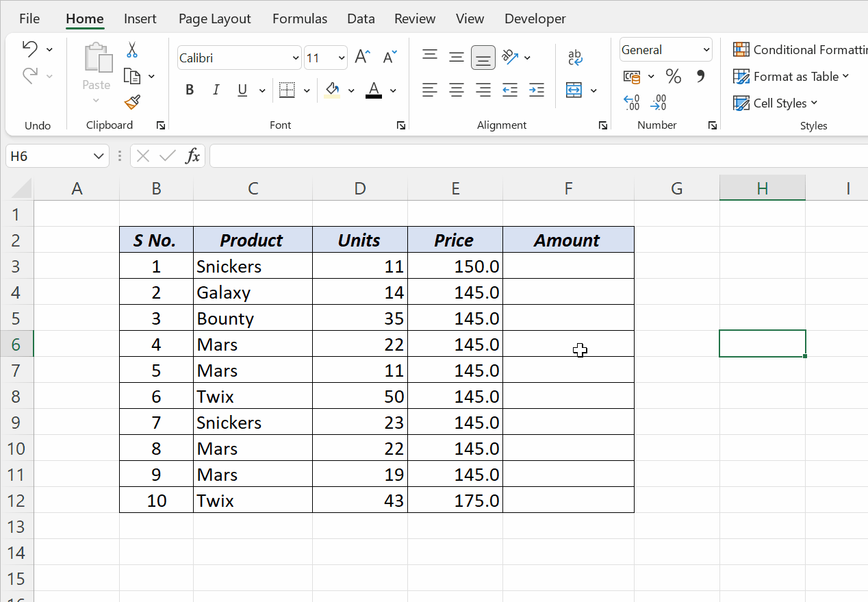Switch to the Formulas ribbon tab
The image size is (868, 602).
pos(300,18)
